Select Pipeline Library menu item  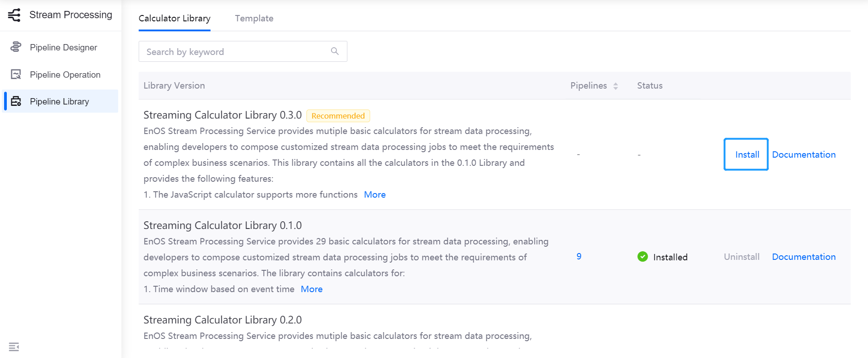60,101
